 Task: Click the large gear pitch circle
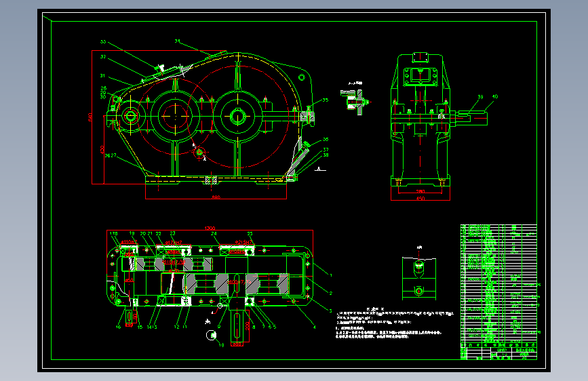pos(238,117)
